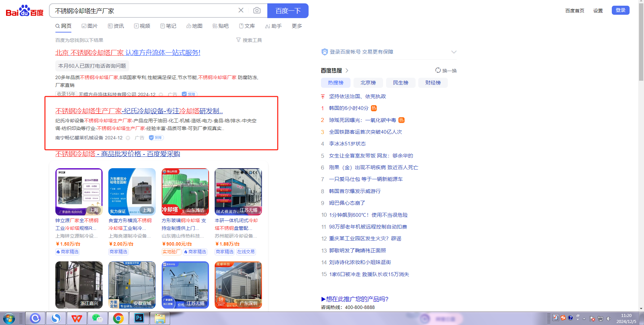Open the blue ring browser icon on the taskbar

click(x=35, y=318)
